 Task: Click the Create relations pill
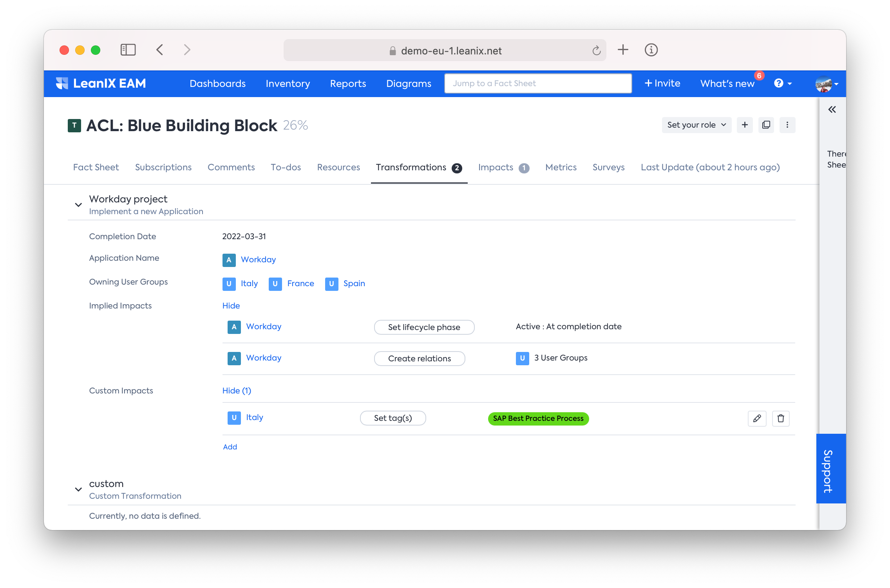(420, 359)
